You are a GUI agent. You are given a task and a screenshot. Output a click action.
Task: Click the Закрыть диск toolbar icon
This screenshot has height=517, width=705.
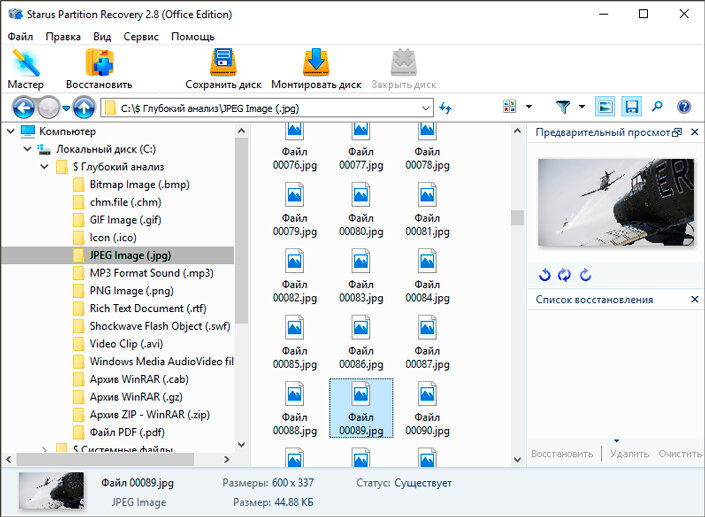[403, 69]
